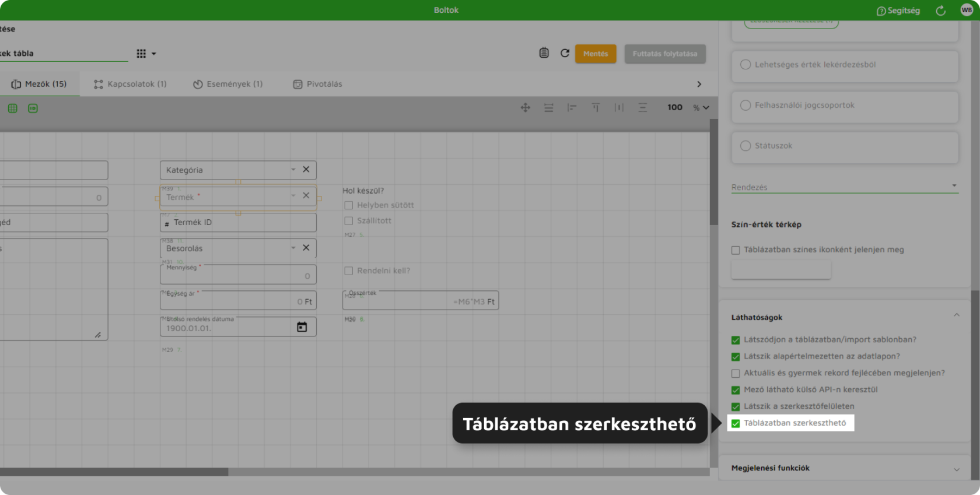Click the reload icon in top bar
Image resolution: width=980 pixels, height=495 pixels.
pyautogui.click(x=941, y=10)
